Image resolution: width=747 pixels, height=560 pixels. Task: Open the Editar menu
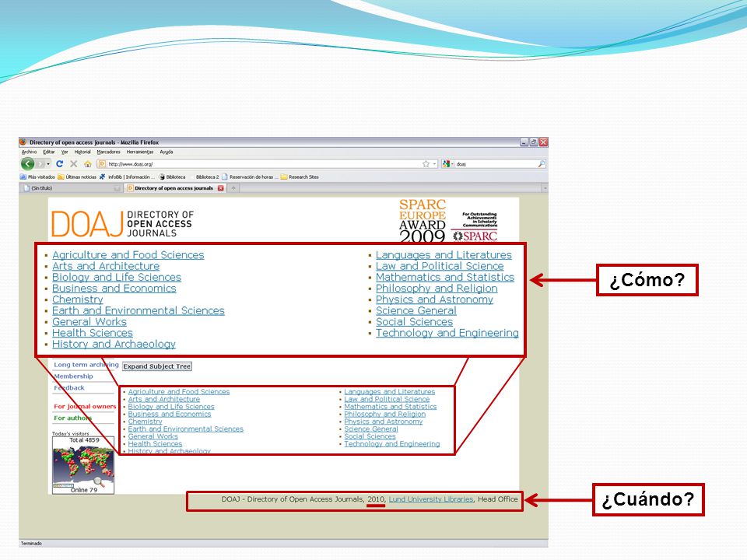pos(48,152)
